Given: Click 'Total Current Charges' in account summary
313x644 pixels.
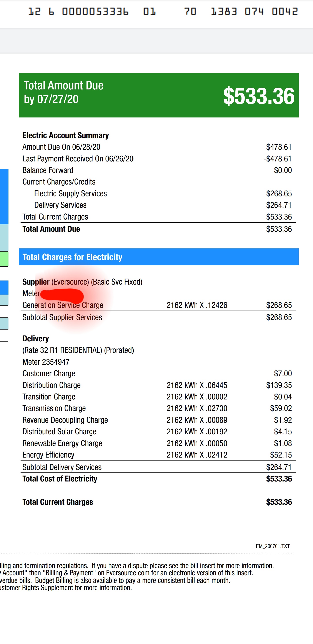Looking at the screenshot, I should pos(55,217).
